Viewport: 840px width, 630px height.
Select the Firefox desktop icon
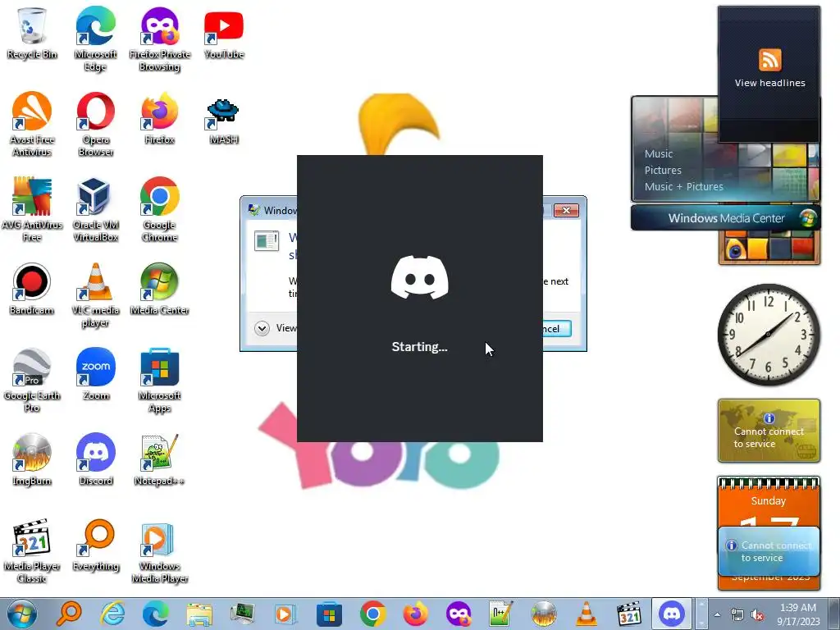click(x=160, y=118)
